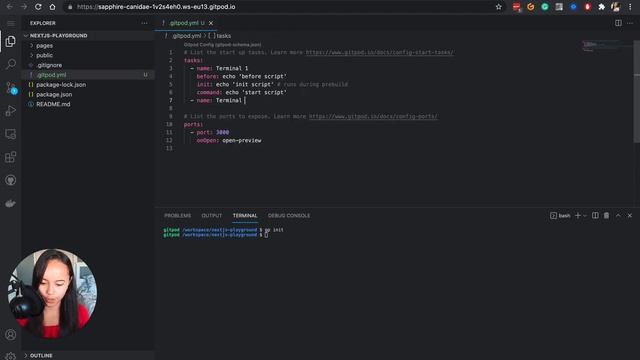Split the editor to the right
640x360 pixels.
618,23
